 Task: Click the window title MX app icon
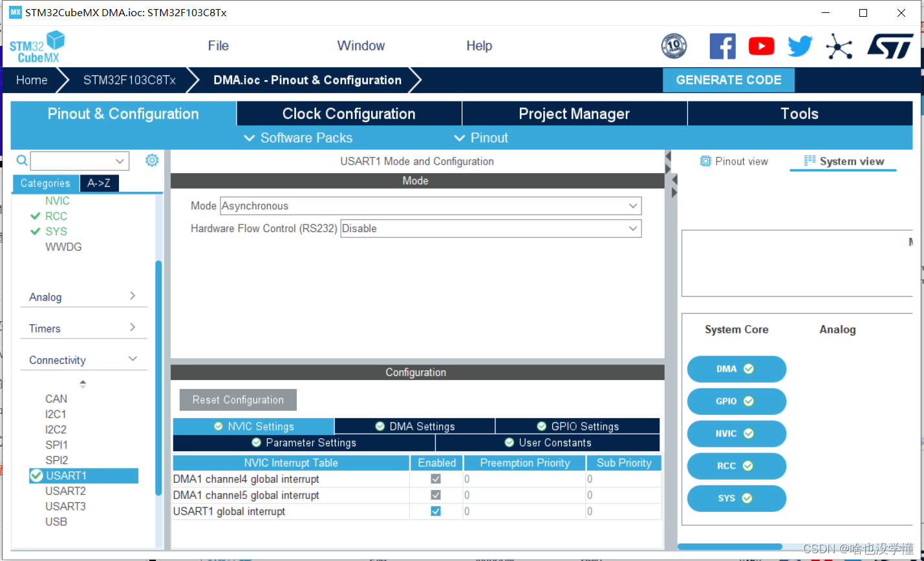pos(15,12)
